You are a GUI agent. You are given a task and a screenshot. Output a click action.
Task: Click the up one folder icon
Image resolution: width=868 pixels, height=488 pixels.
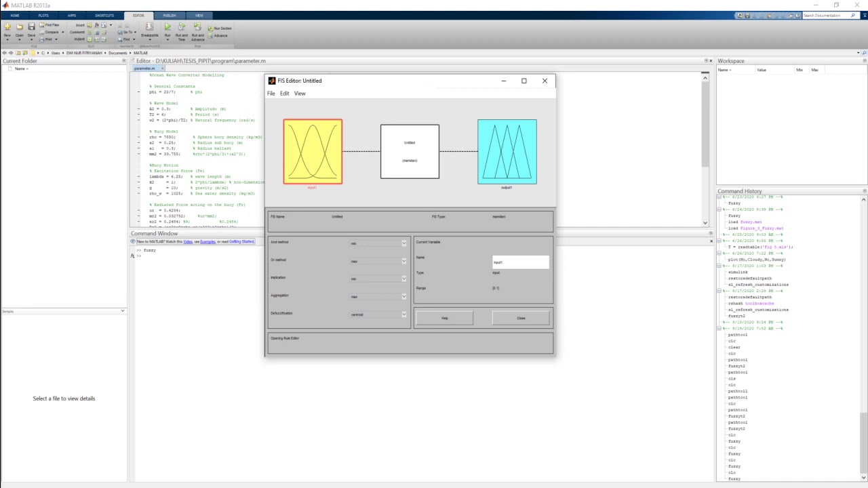(x=19, y=53)
